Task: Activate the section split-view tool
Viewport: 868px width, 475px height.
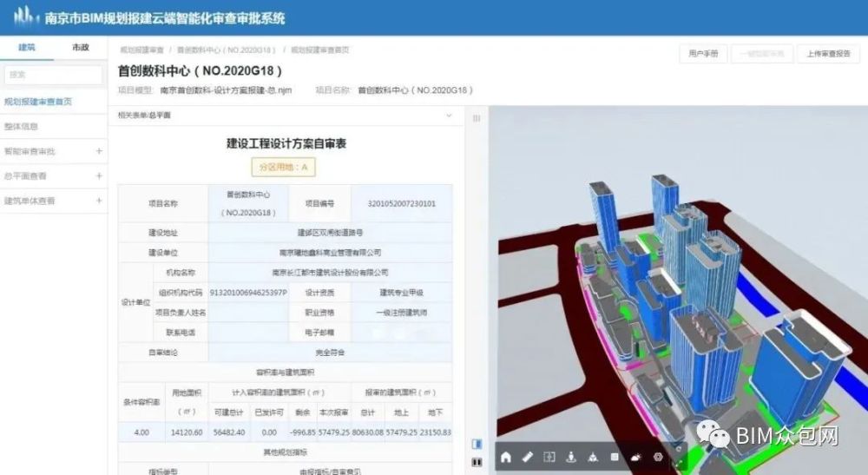Action: tap(549, 457)
